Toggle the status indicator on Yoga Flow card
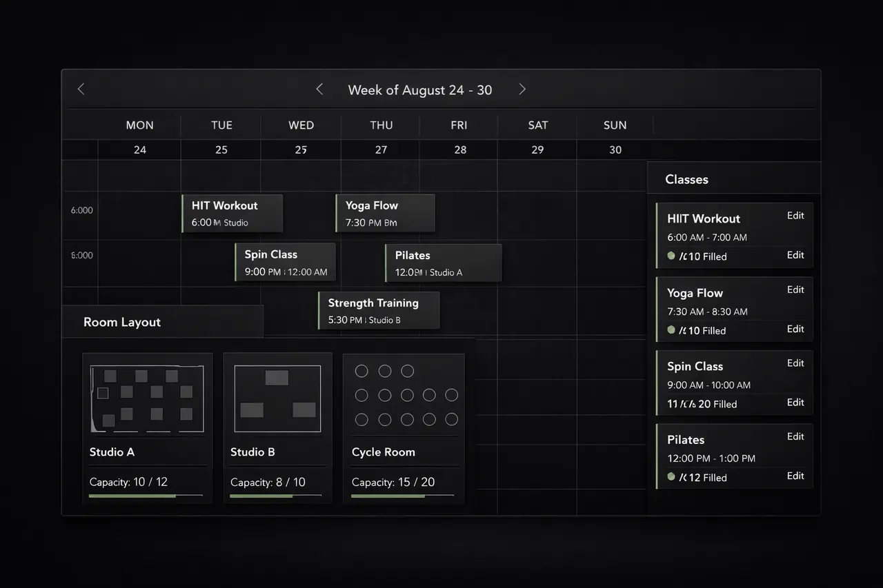The image size is (883, 588). (x=671, y=330)
